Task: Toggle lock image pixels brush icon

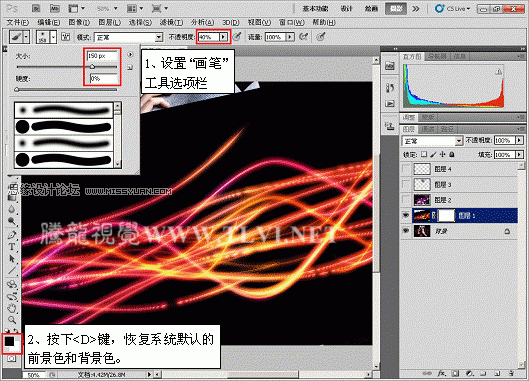Action: click(433, 154)
